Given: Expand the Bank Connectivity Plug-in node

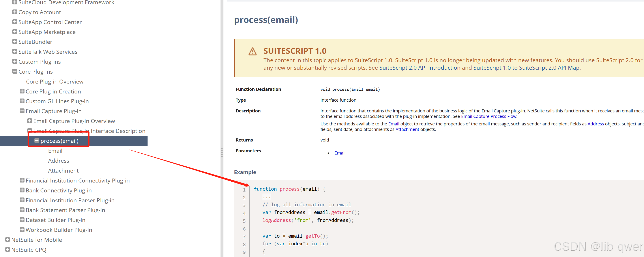Looking at the screenshot, I should tap(22, 190).
